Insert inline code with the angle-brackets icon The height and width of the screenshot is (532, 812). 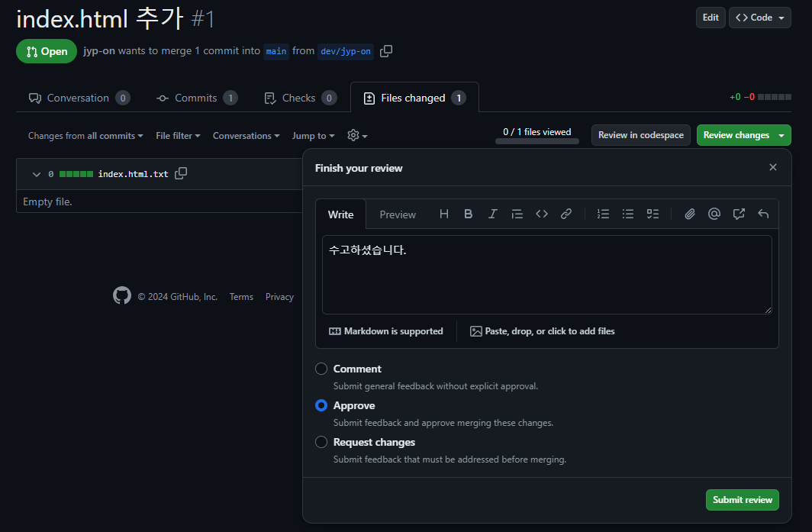[542, 214]
